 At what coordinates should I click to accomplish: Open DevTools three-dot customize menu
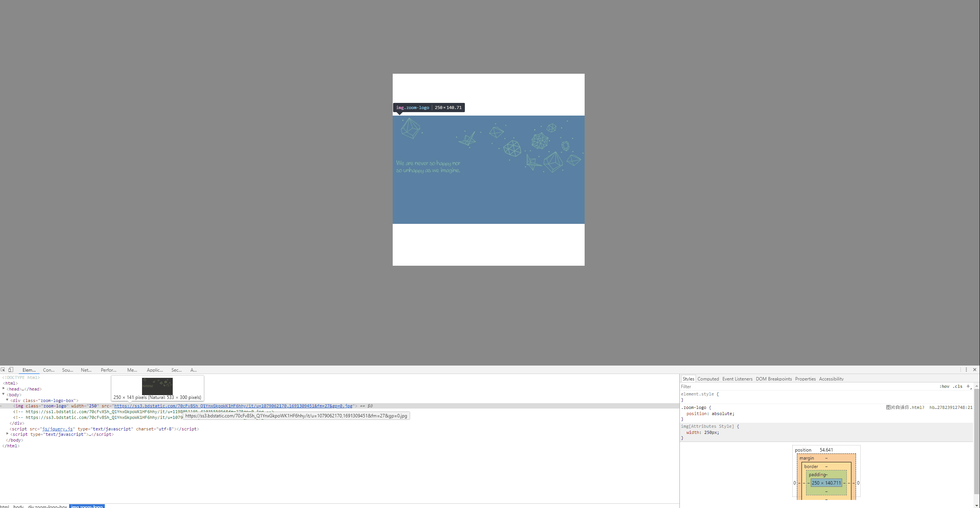tap(966, 370)
